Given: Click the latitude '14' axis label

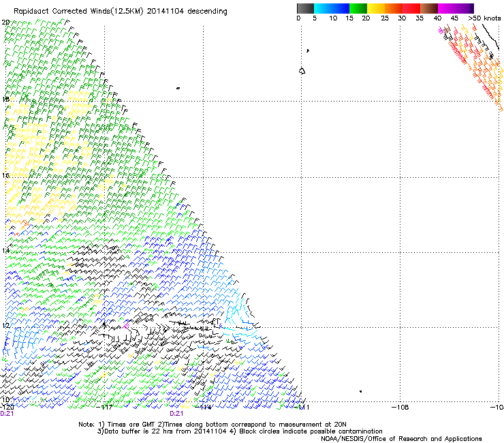Looking at the screenshot, I should [x=5, y=250].
